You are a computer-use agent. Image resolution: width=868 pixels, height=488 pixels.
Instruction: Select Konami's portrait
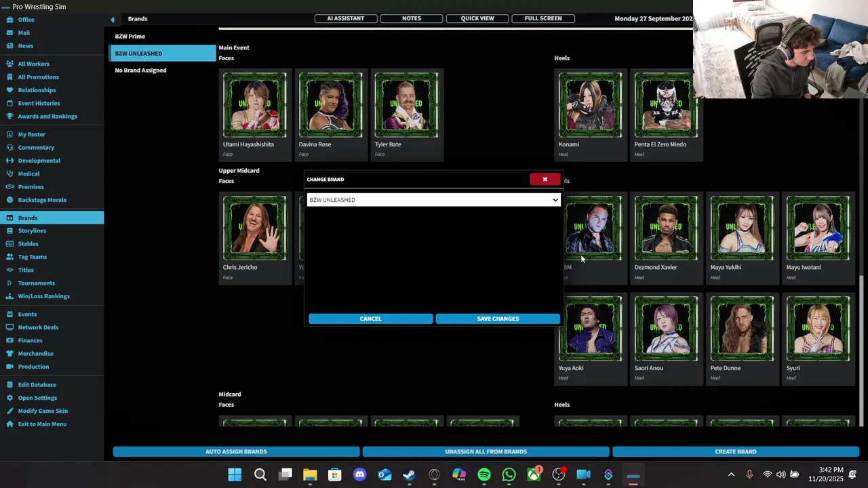590,105
